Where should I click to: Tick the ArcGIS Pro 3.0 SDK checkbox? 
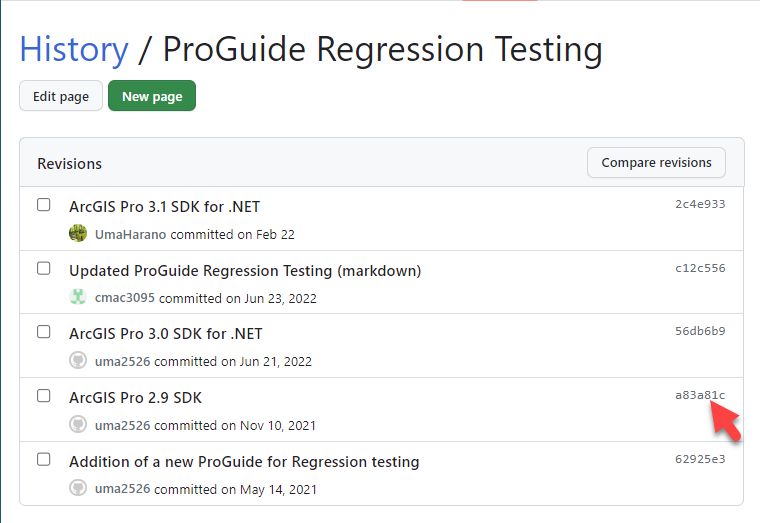pos(44,332)
